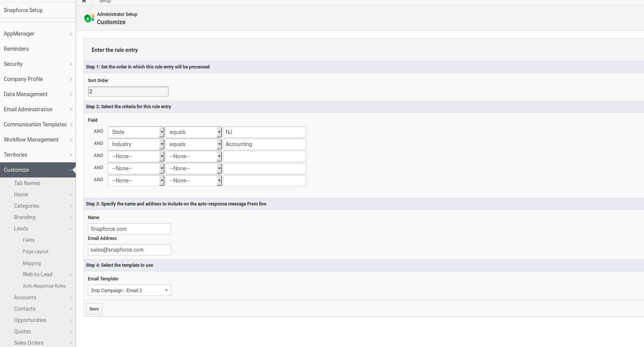Open the Customize sidebar section
Image resolution: width=644 pixels, height=347 pixels.
click(38, 170)
